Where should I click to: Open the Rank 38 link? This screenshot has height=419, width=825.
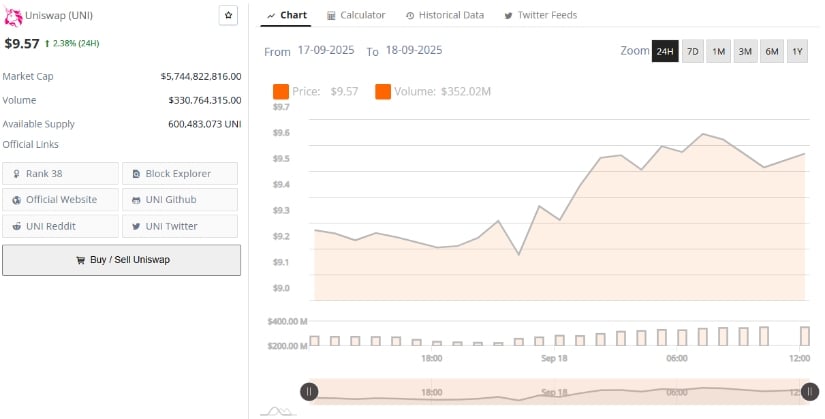click(61, 174)
